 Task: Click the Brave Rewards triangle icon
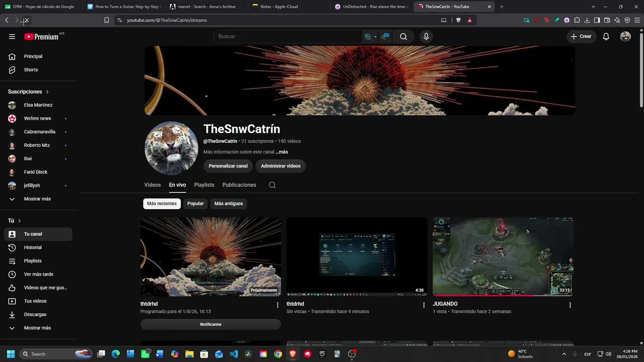[x=469, y=20]
